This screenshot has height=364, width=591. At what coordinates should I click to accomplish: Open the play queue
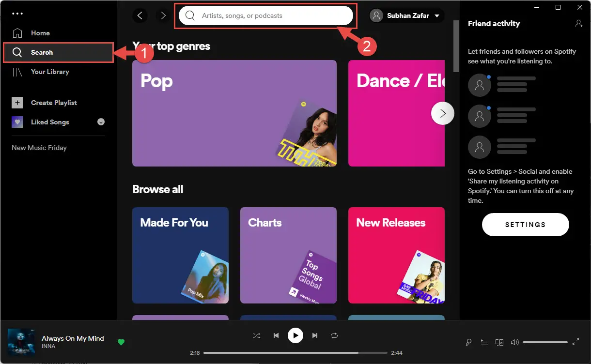[x=484, y=342]
